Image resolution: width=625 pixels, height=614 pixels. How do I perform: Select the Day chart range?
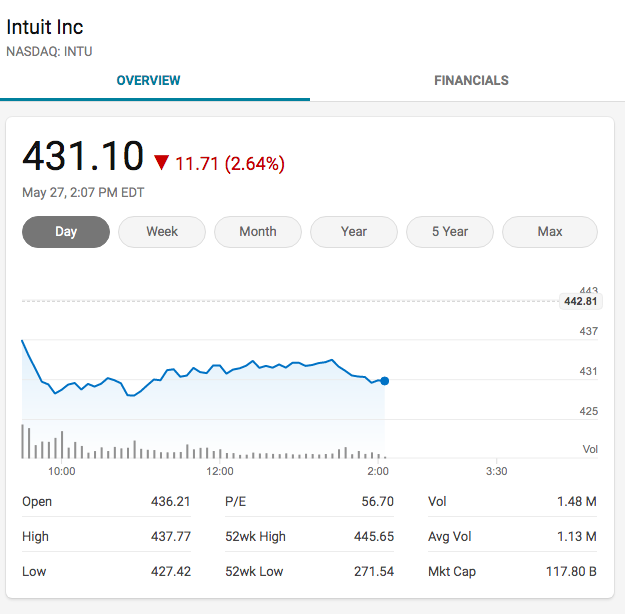pos(66,232)
